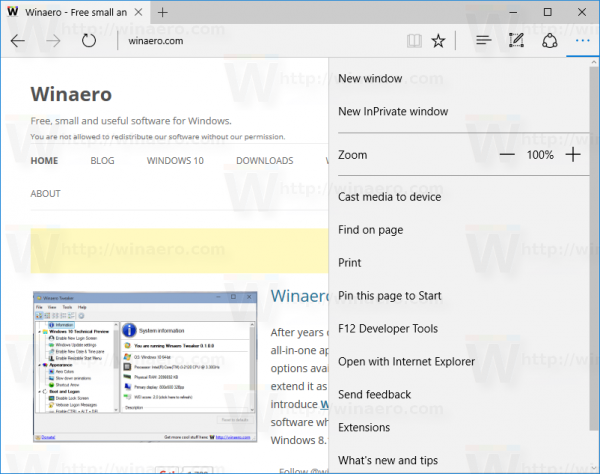This screenshot has height=474, width=600.
Task: Select New InPrivate window
Action: point(393,111)
